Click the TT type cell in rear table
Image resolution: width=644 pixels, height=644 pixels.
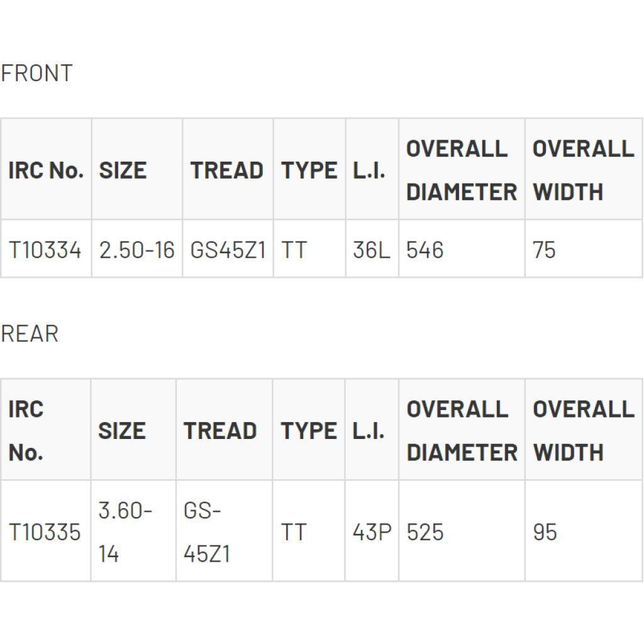[x=294, y=532]
